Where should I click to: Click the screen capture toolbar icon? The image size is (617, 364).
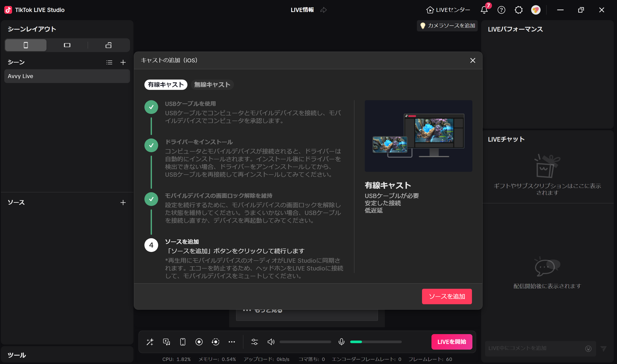[167, 342]
